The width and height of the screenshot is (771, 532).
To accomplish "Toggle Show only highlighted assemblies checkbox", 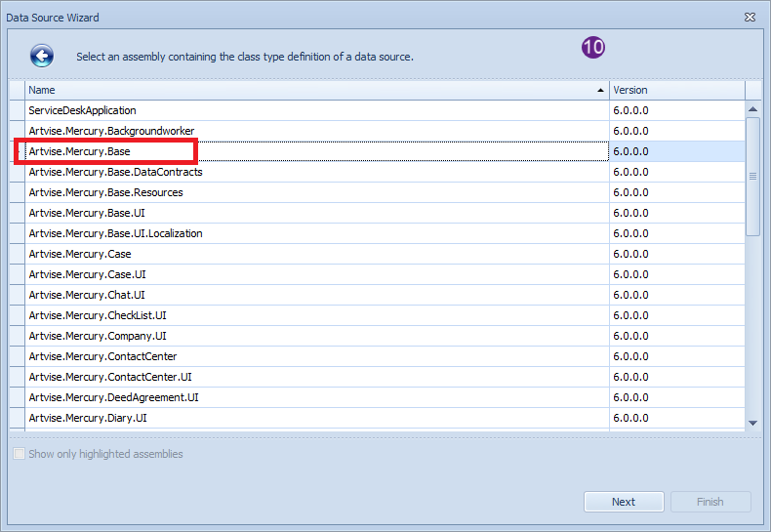I will [x=20, y=453].
